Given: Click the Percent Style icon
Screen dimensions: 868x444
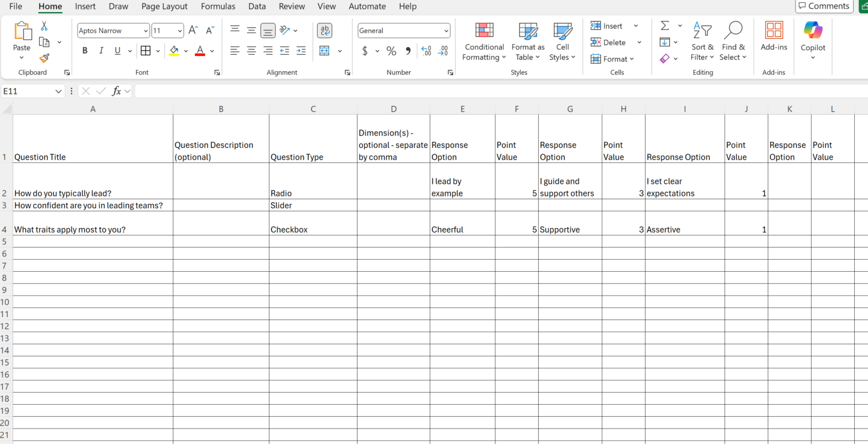Looking at the screenshot, I should (391, 51).
